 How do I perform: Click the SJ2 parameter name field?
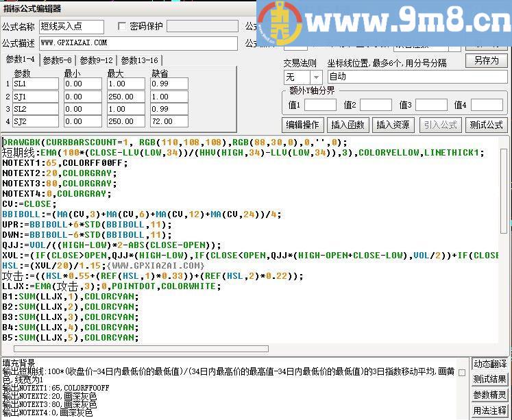36,121
